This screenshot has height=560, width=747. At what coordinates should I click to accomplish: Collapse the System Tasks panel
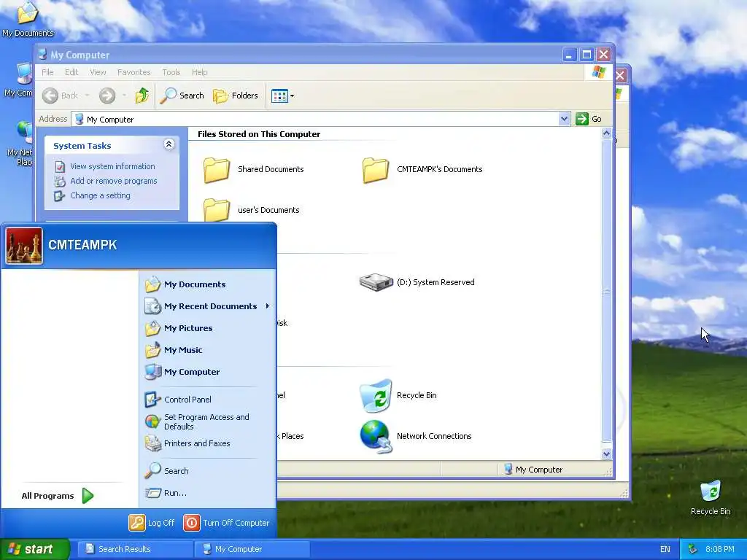pyautogui.click(x=169, y=144)
